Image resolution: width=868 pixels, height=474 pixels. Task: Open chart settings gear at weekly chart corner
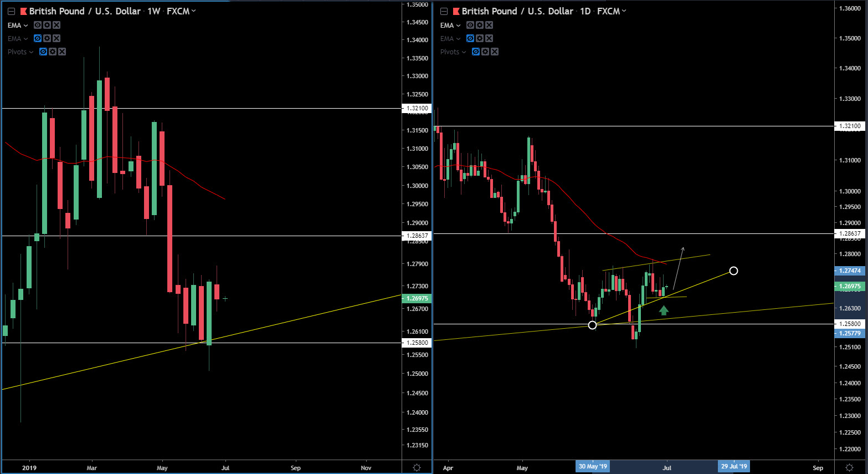pos(417,468)
